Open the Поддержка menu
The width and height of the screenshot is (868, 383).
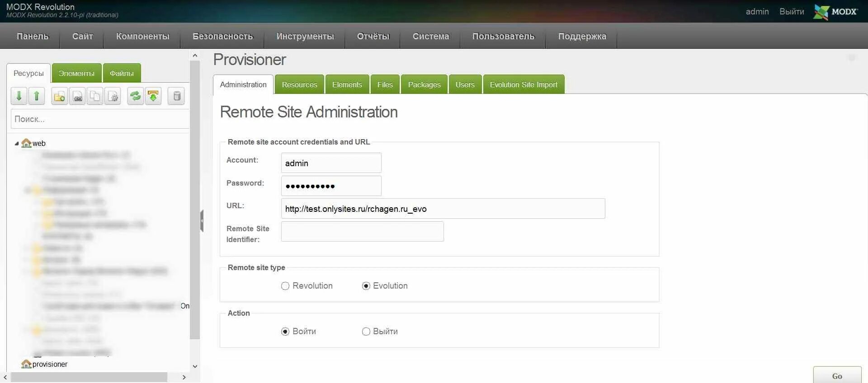click(582, 36)
